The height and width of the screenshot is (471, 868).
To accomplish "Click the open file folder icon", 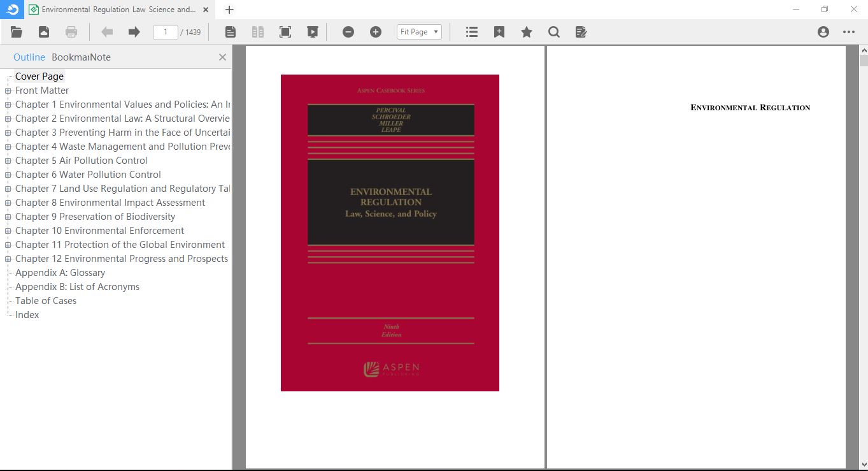I will pyautogui.click(x=17, y=32).
